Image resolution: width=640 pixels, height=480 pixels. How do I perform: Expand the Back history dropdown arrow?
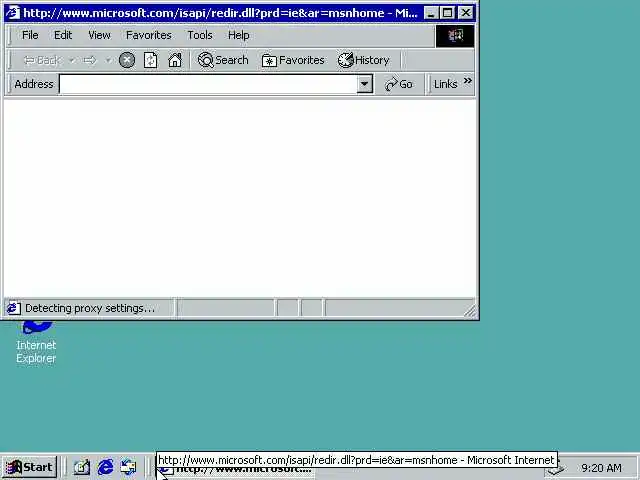point(72,60)
